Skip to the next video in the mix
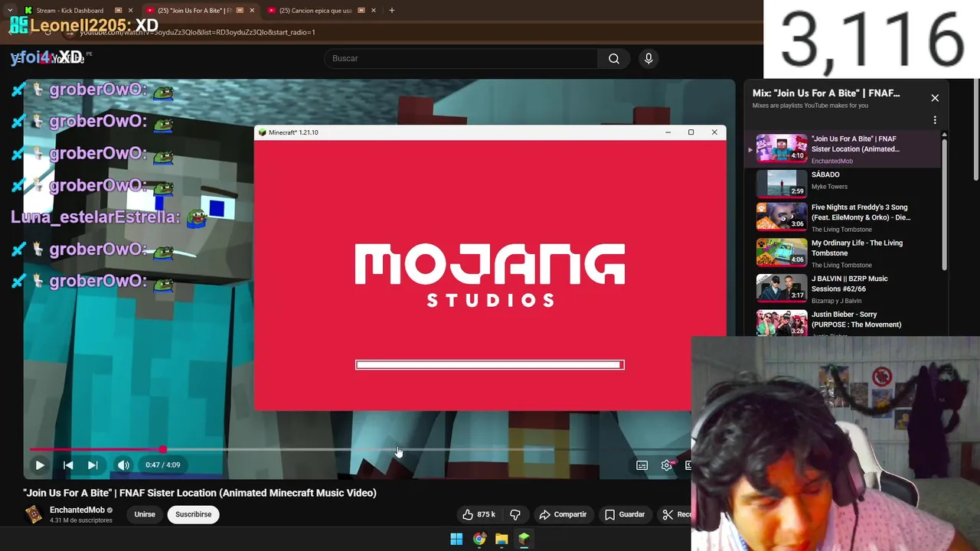Screen dimensions: 980x551 (93, 465)
